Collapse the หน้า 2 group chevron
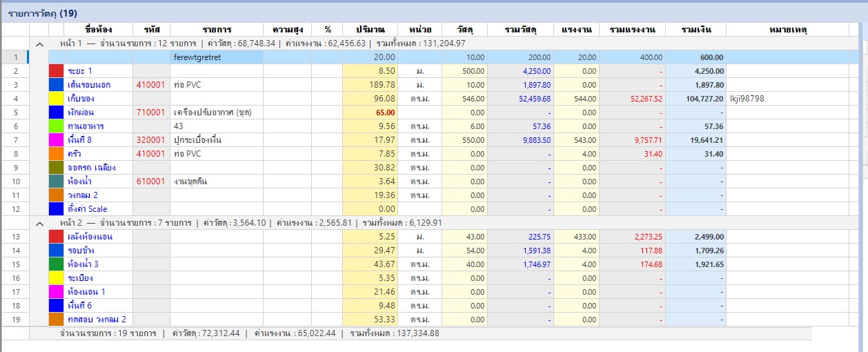Image resolution: width=868 pixels, height=352 pixels. (39, 223)
